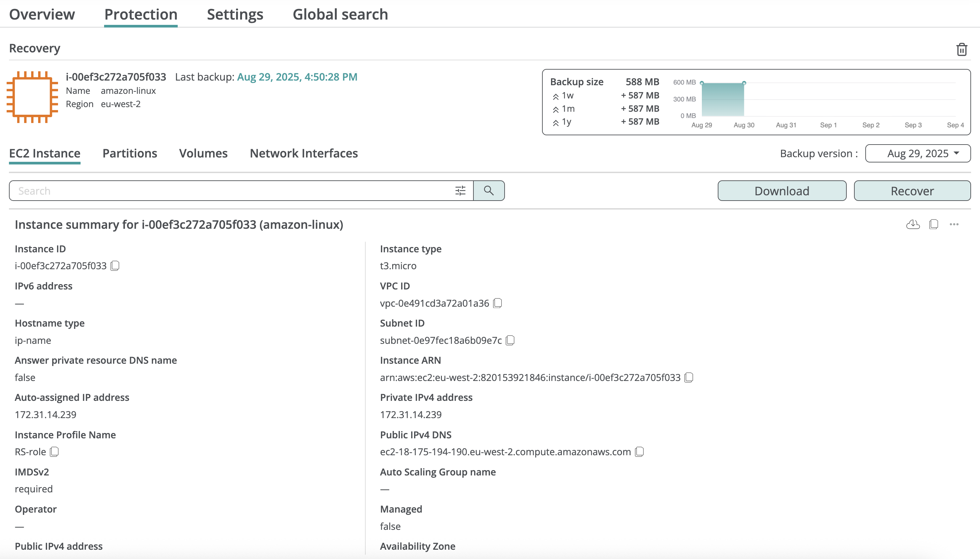Click the magnifier search button
This screenshot has width=980, height=559.
pos(488,191)
